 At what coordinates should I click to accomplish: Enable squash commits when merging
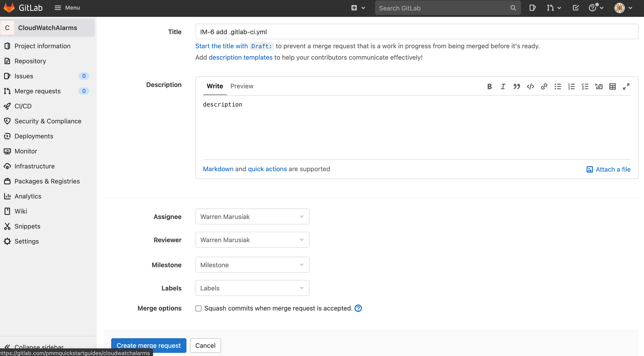(x=198, y=308)
